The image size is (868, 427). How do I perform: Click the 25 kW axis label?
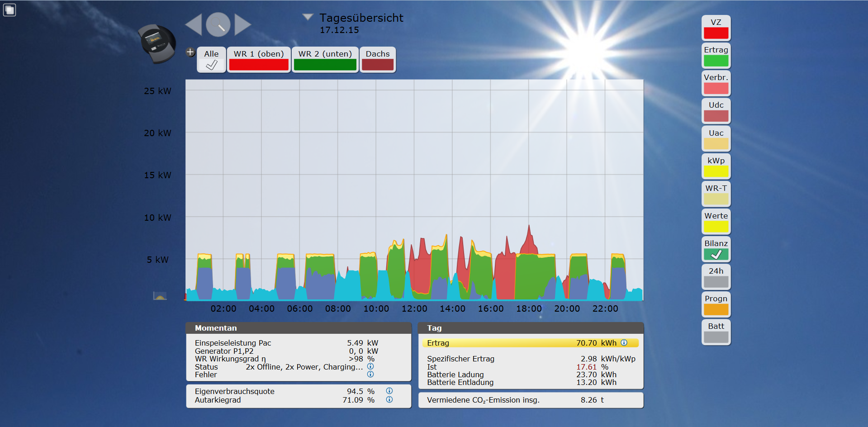pos(157,91)
